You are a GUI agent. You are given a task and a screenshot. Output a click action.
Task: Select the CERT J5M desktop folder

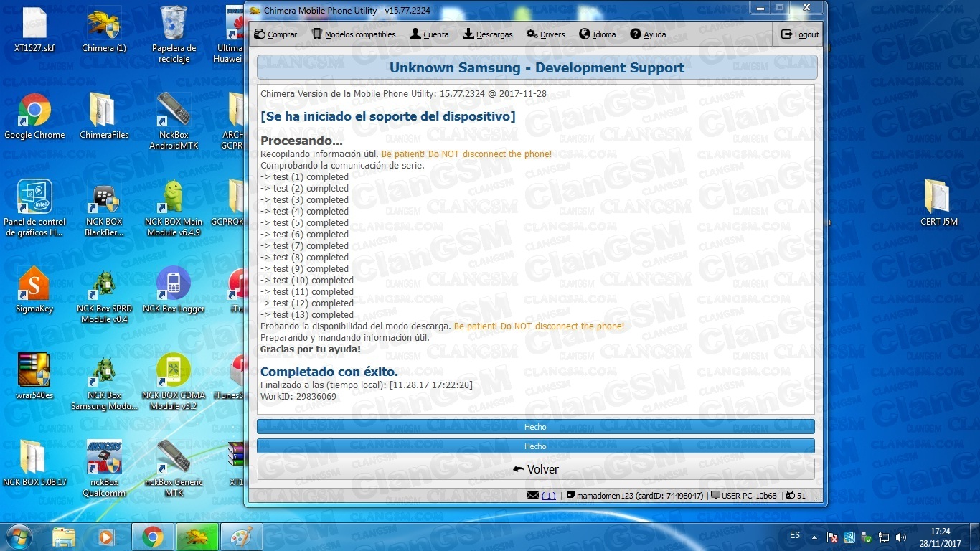click(939, 202)
